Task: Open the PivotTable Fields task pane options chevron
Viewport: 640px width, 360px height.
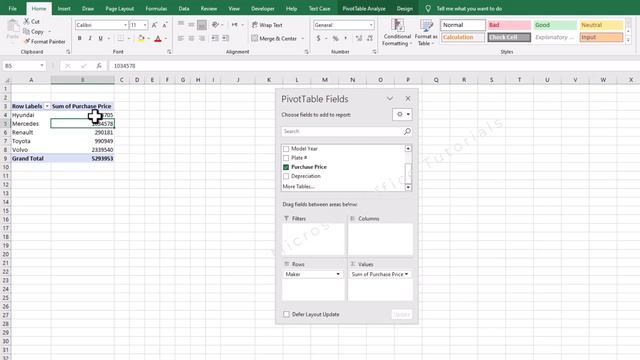Action: [390, 99]
